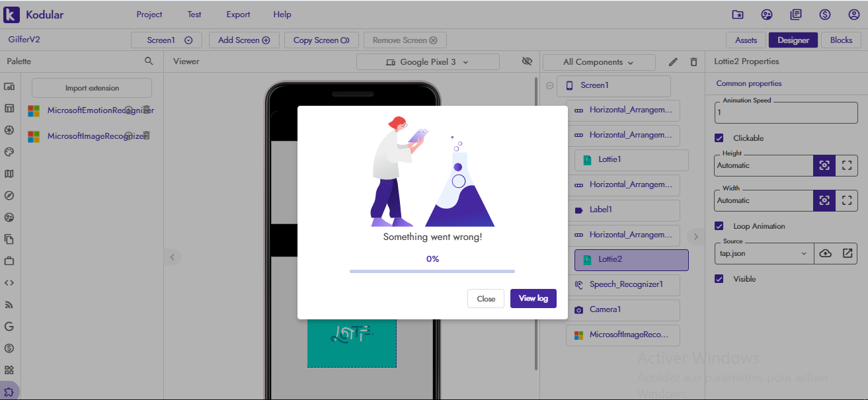Open the Project menu

pos(149,15)
